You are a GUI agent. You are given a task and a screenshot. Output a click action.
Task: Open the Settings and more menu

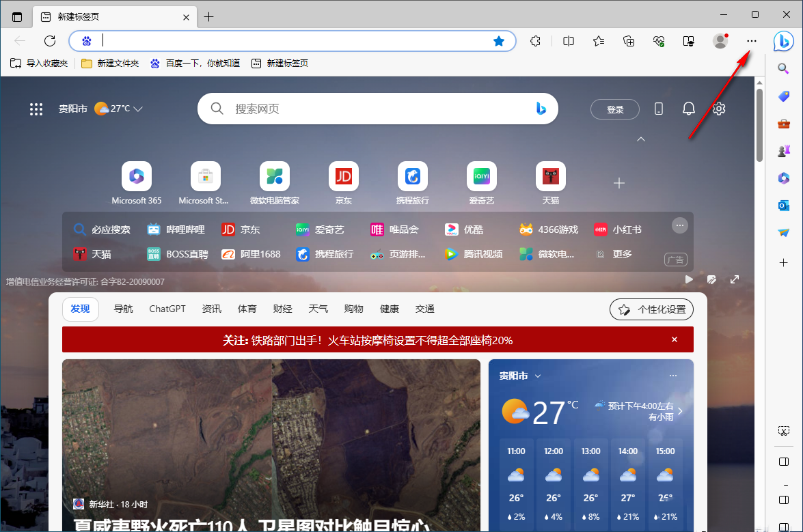pos(751,41)
